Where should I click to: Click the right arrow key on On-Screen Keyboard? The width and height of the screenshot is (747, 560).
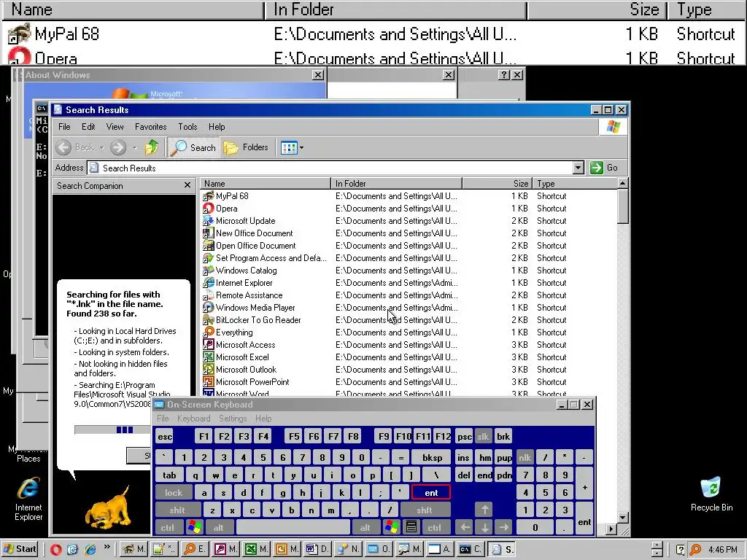point(504,527)
